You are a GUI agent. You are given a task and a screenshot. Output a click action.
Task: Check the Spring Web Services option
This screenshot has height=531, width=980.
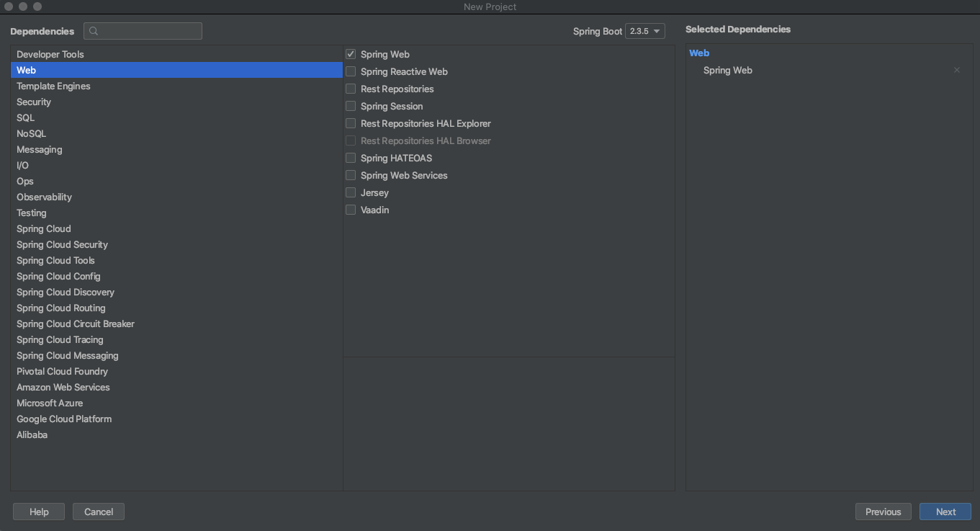point(351,175)
